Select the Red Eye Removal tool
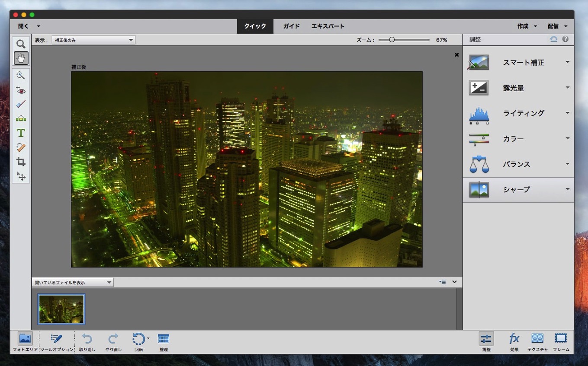The width and height of the screenshot is (588, 366). (21, 90)
